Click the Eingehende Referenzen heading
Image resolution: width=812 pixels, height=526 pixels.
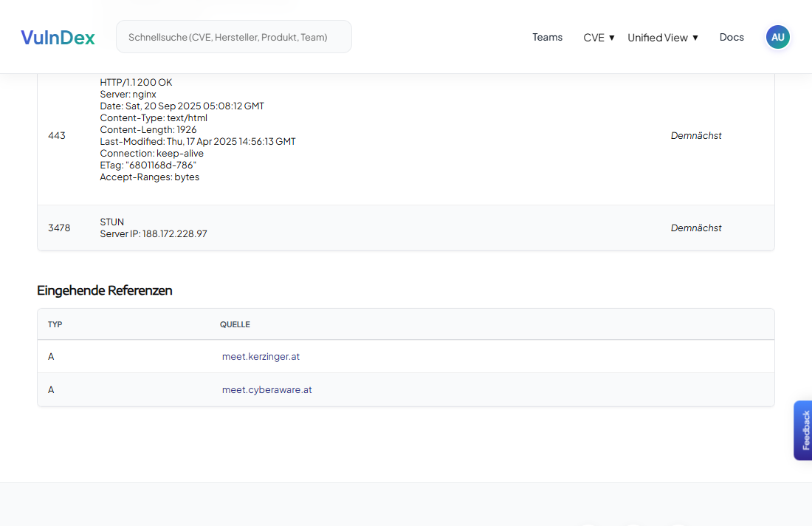coord(104,290)
